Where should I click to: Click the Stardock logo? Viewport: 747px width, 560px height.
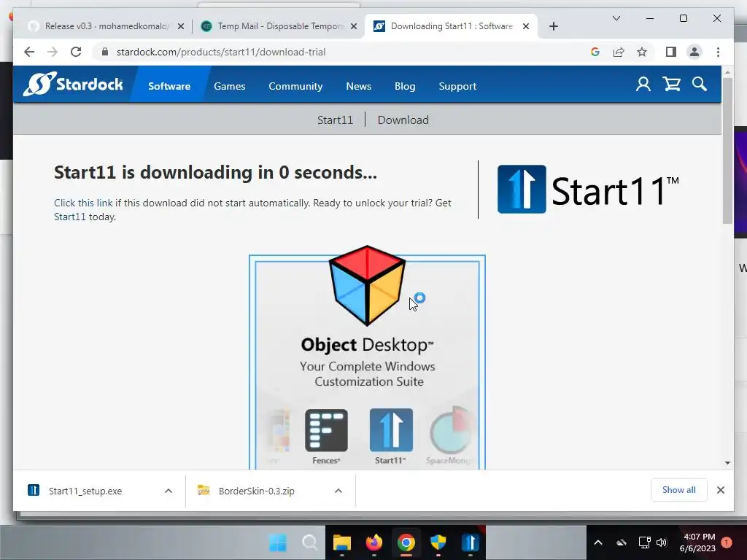click(x=73, y=85)
